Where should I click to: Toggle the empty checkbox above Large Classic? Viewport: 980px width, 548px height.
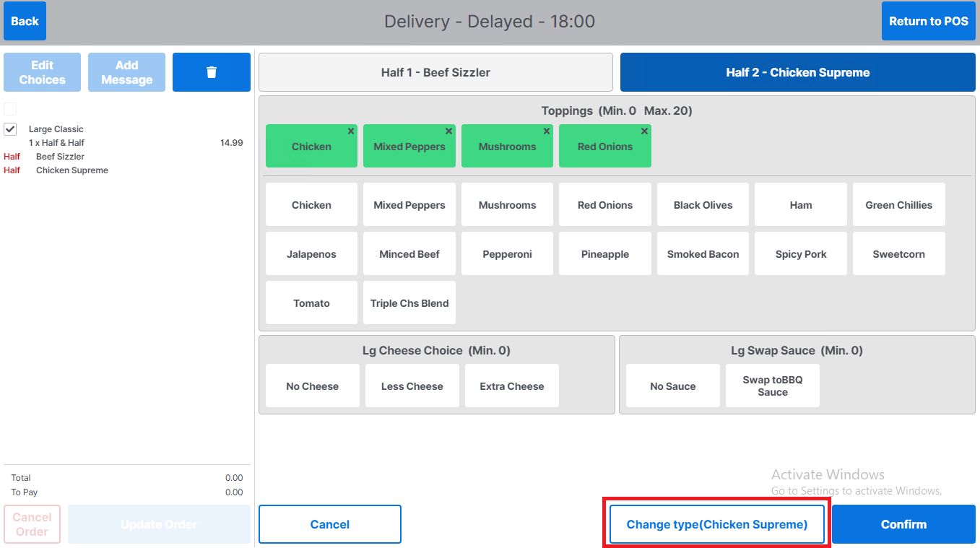click(x=10, y=109)
